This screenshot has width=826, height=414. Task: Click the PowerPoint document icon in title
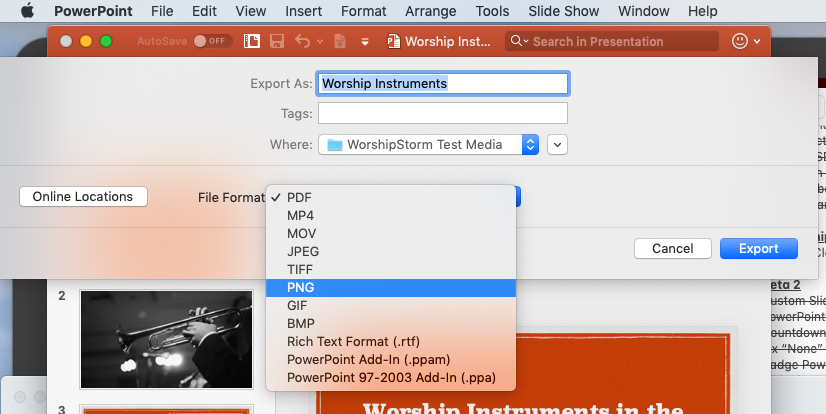click(395, 42)
